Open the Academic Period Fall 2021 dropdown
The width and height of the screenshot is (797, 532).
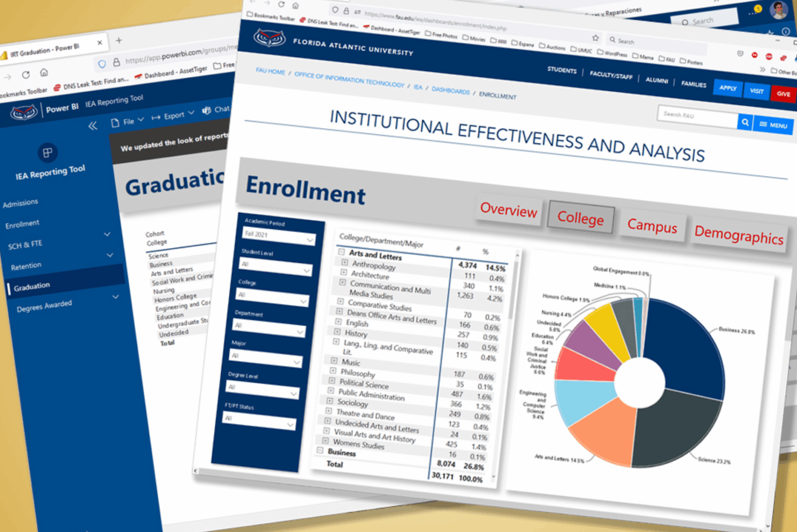279,237
